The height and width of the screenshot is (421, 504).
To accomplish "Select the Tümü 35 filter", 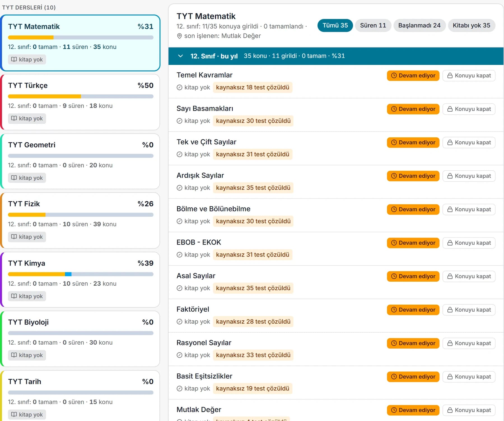I will (x=335, y=25).
